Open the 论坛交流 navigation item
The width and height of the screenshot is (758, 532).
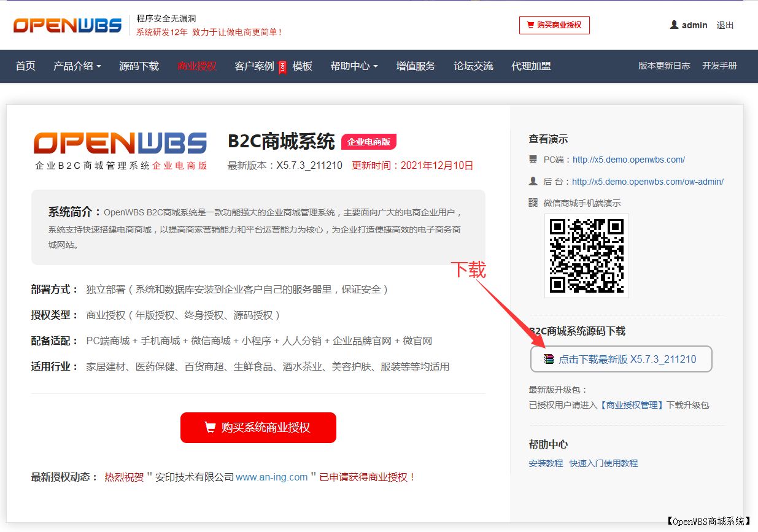point(473,66)
